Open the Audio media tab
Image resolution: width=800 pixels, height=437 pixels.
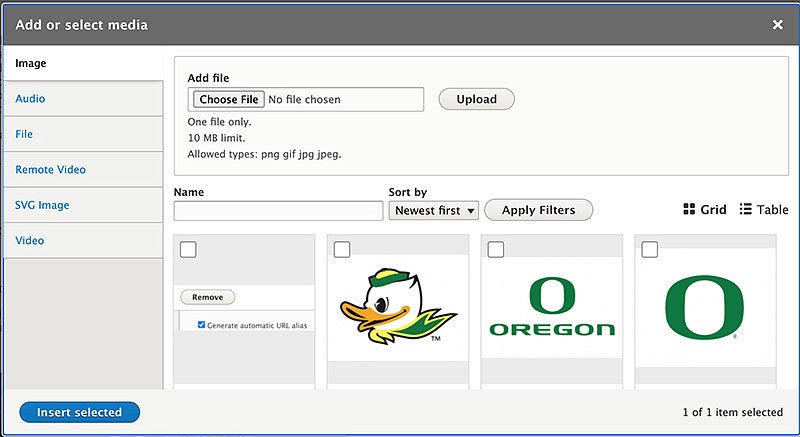pyautogui.click(x=83, y=98)
